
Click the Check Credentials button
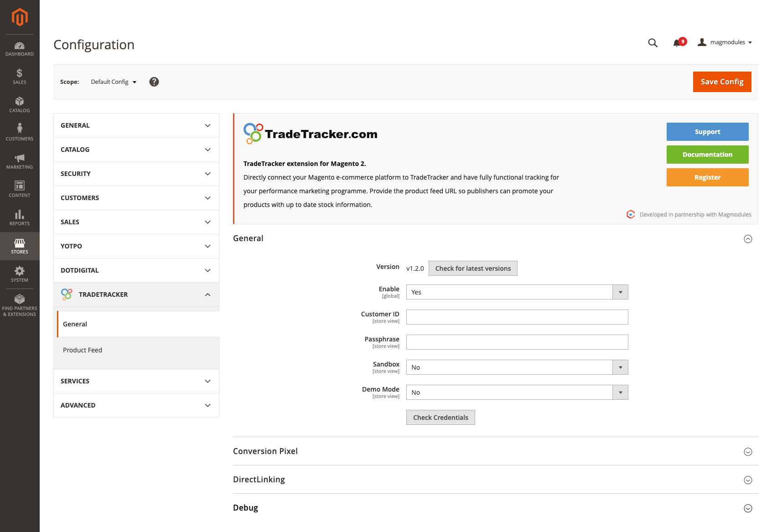tap(440, 418)
